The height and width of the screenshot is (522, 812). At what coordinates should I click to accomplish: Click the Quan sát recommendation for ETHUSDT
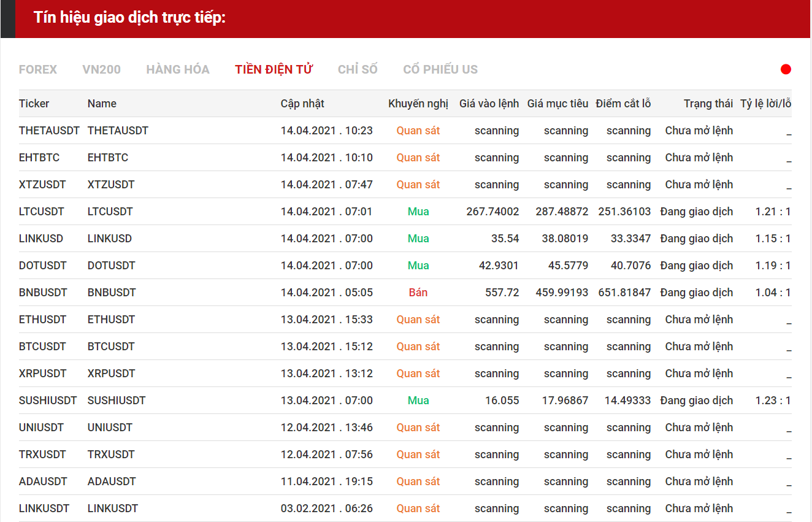click(x=418, y=320)
